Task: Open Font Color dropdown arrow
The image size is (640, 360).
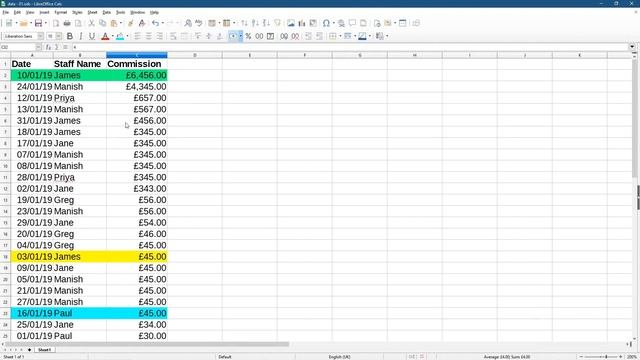Action: coord(113,36)
